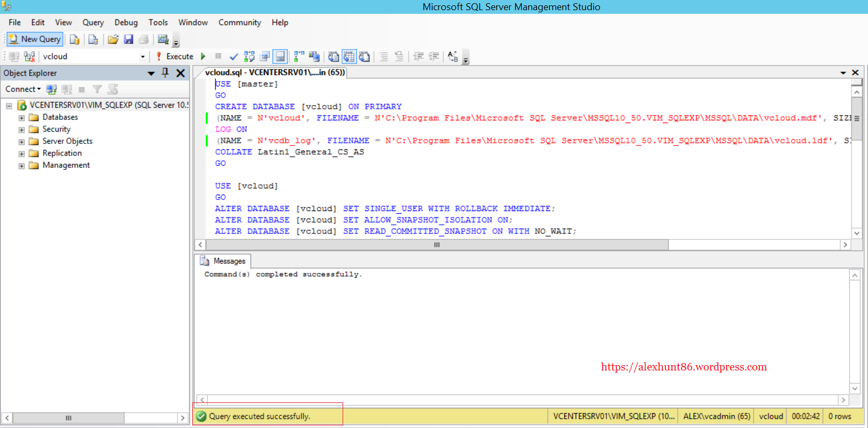Close the vcloud.sql document tab

click(855, 72)
